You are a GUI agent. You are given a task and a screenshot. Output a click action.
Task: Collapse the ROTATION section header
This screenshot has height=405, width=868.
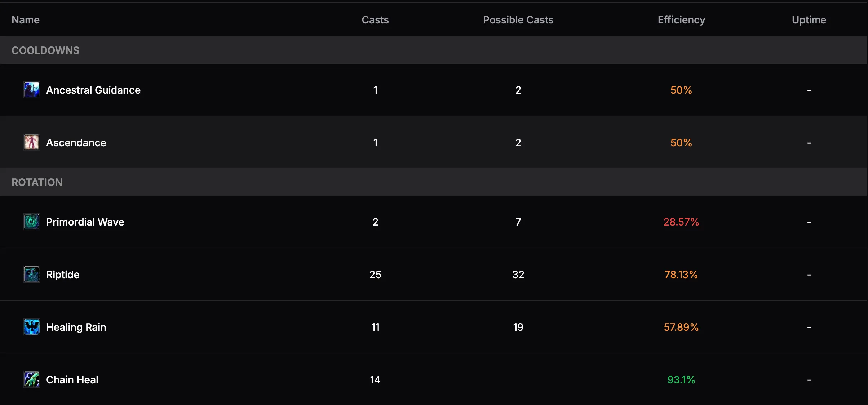coord(37,182)
